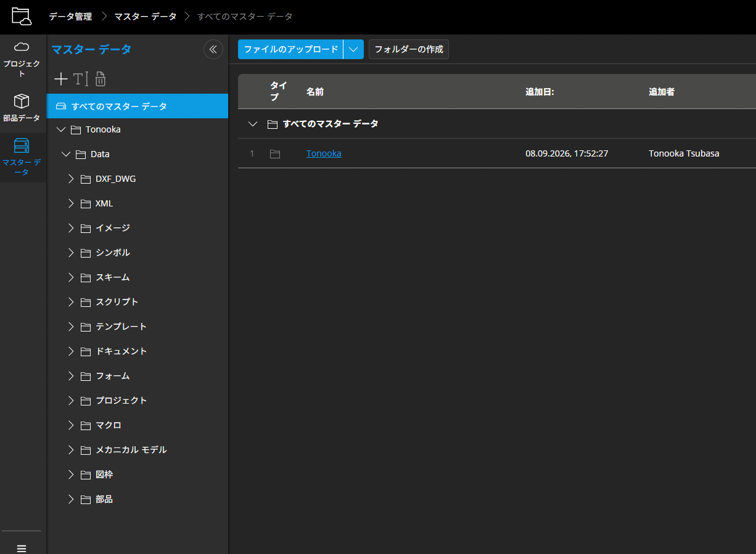Screen dimensions: 756x554
Task: Expand the テンプレート folder
Action: 71,327
